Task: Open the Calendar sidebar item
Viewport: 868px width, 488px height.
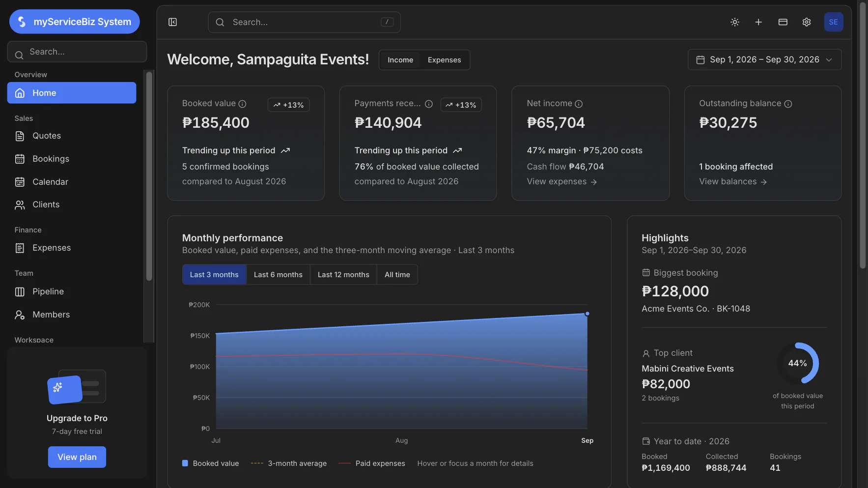Action: point(72,182)
